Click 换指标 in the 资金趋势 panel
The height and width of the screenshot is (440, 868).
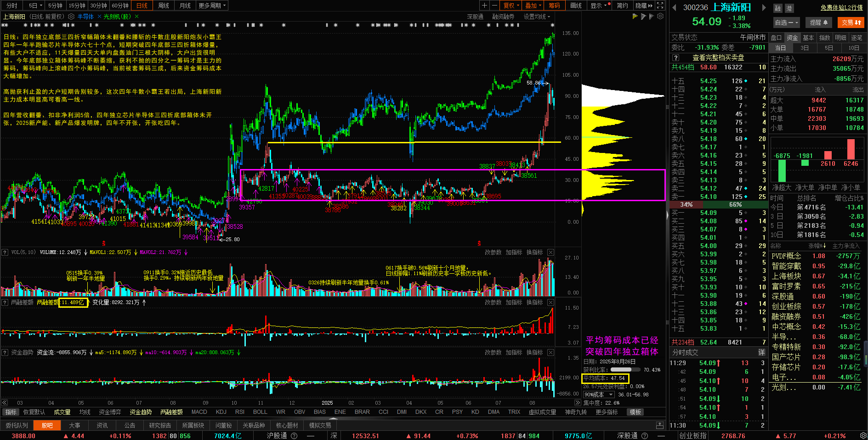[x=534, y=353]
